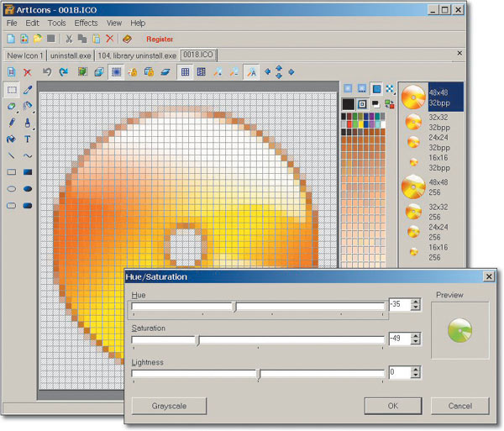504x431 pixels.
Task: Select the 16x16 32bpp image format
Action: [431, 163]
